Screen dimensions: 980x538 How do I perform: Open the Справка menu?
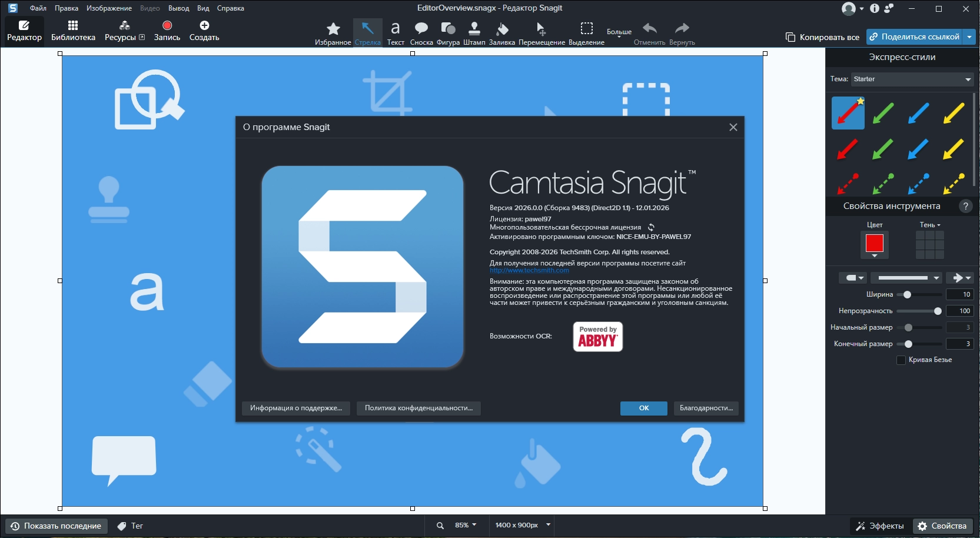(x=230, y=8)
